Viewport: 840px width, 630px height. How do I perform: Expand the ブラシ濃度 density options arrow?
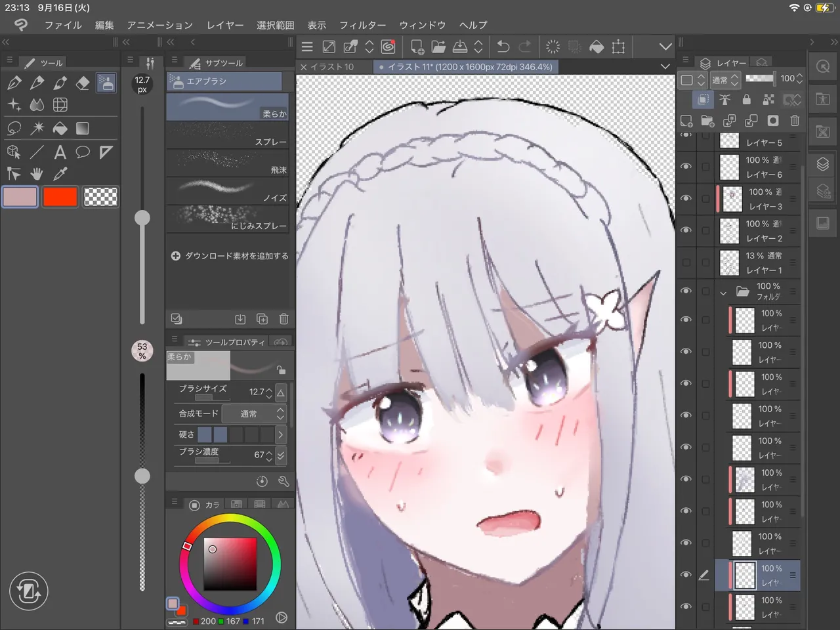281,455
